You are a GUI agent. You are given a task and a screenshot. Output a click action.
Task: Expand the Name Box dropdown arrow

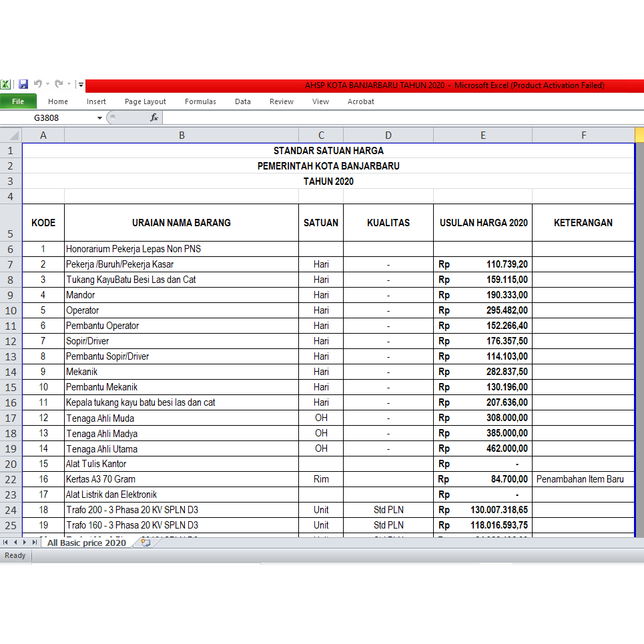click(99, 118)
